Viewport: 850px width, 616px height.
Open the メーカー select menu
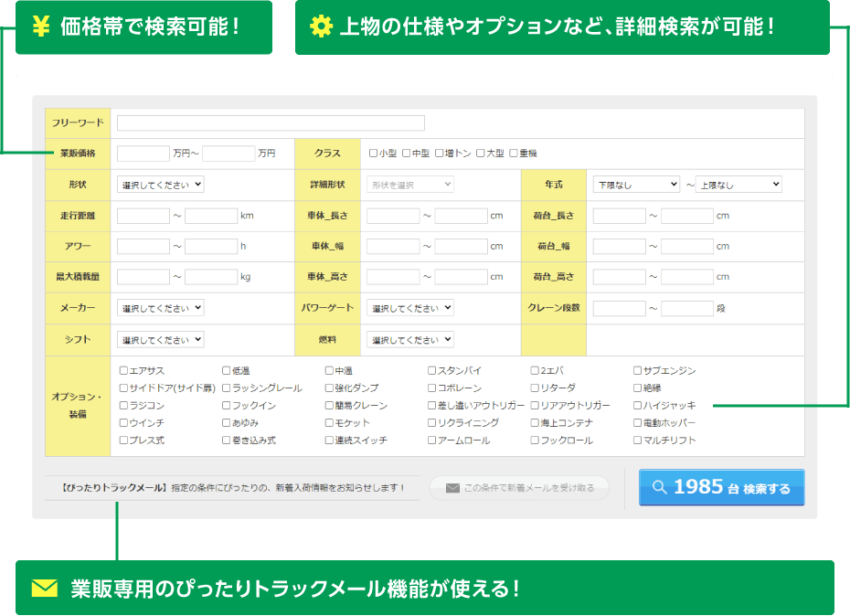(x=161, y=308)
